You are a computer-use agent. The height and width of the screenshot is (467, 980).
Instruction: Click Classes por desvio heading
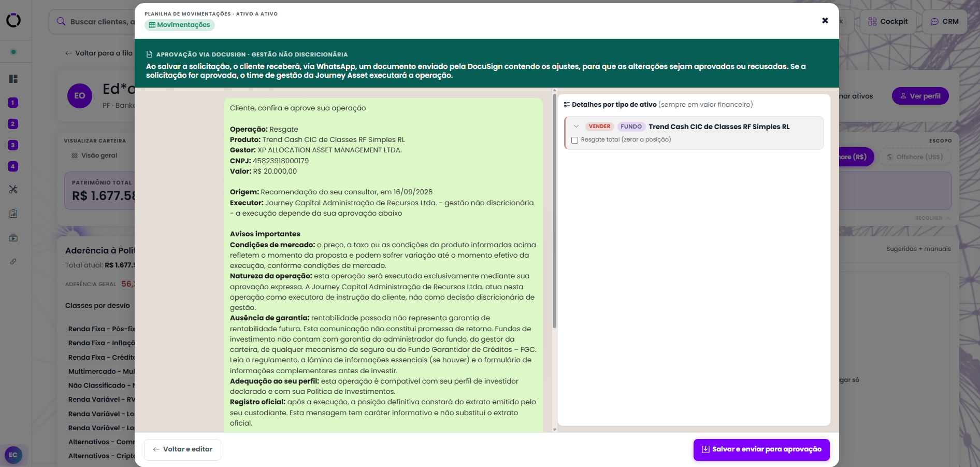pos(97,306)
